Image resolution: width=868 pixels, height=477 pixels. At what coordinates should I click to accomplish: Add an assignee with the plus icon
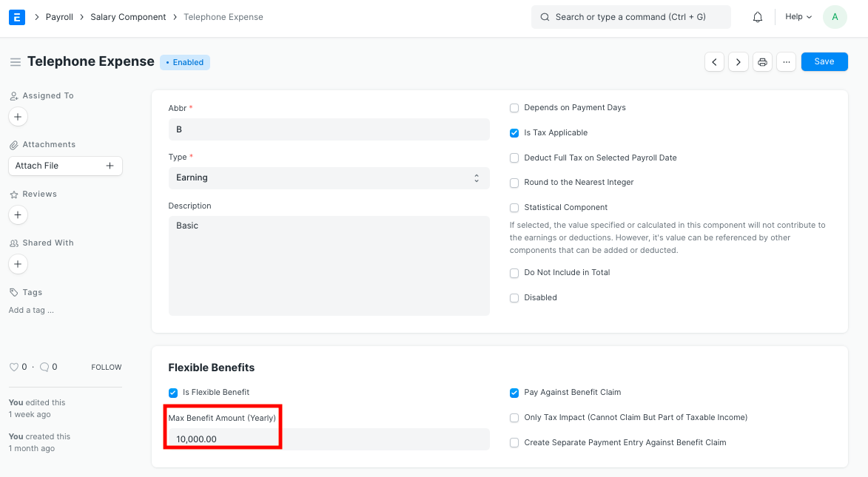pos(18,116)
